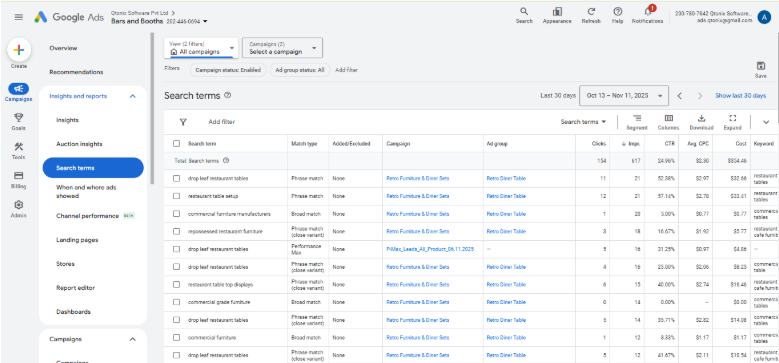Sort by the Cost column header
Screen dimensions: 779x363
[x=741, y=144]
